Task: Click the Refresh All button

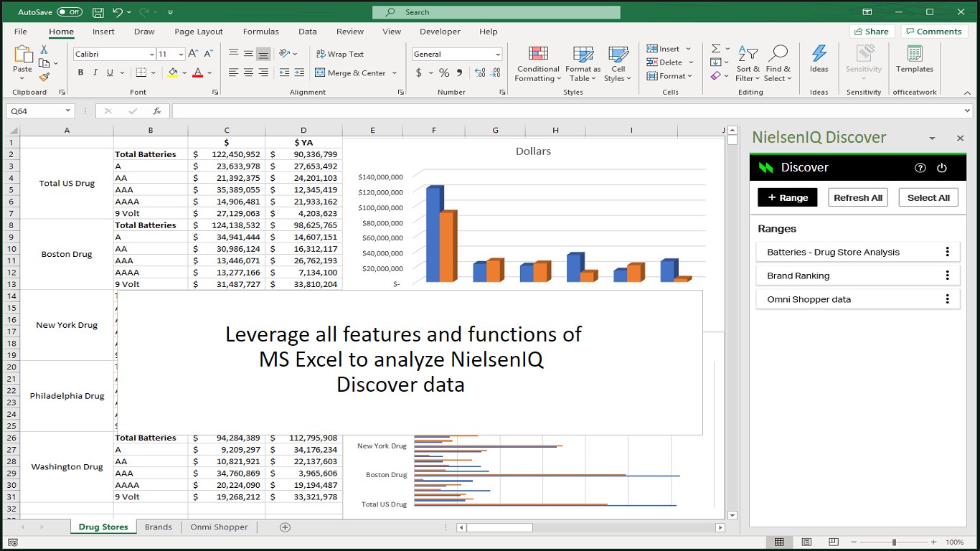Action: (x=857, y=198)
